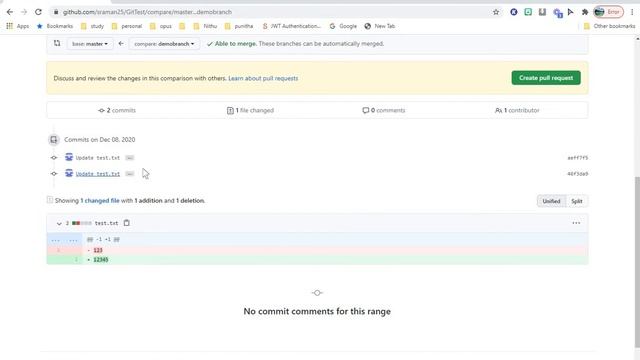This screenshot has height=360, width=640.
Task: Open Learn about pull requests link
Action: click(x=263, y=78)
